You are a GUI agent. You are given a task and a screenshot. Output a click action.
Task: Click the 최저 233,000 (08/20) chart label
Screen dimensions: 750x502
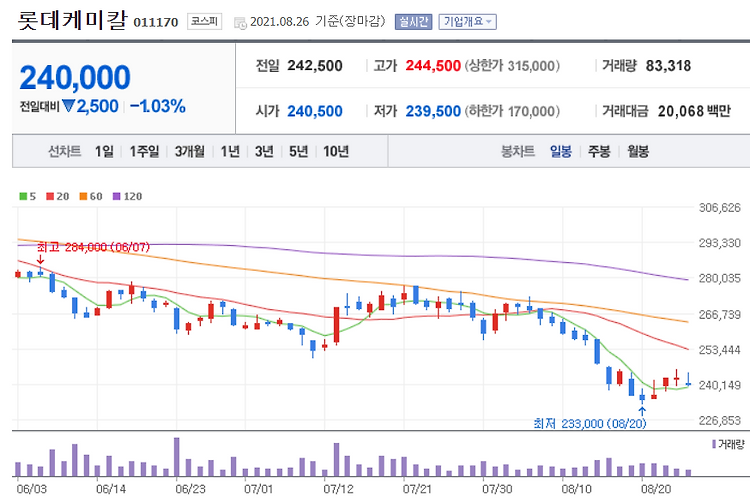(x=590, y=424)
